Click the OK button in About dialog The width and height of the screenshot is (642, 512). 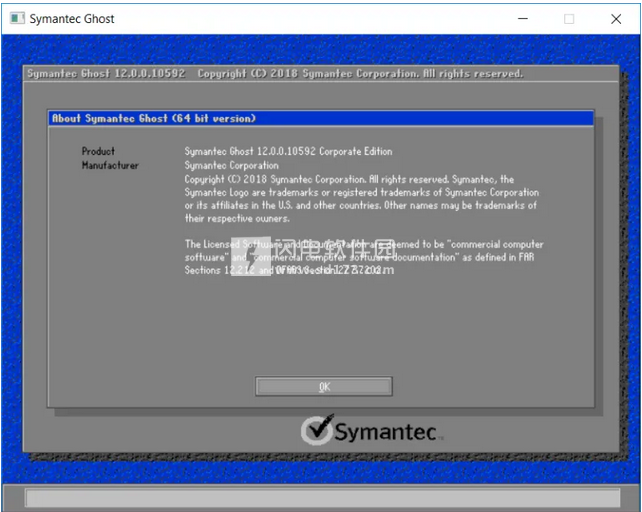[323, 386]
